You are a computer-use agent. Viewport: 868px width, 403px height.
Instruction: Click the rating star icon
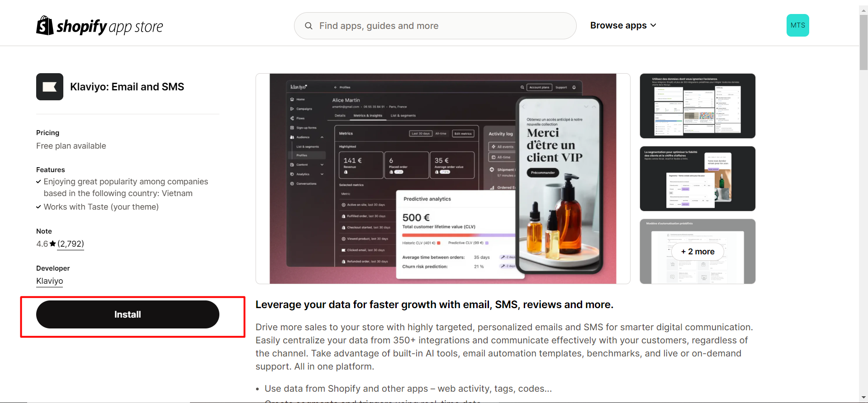pos(53,244)
